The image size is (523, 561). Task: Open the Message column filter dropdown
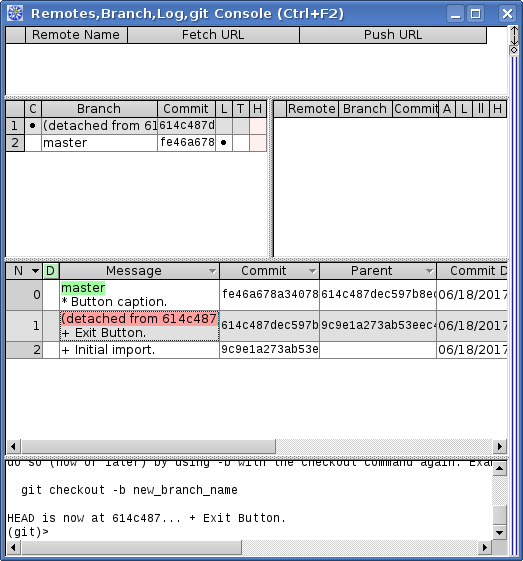pos(212,271)
